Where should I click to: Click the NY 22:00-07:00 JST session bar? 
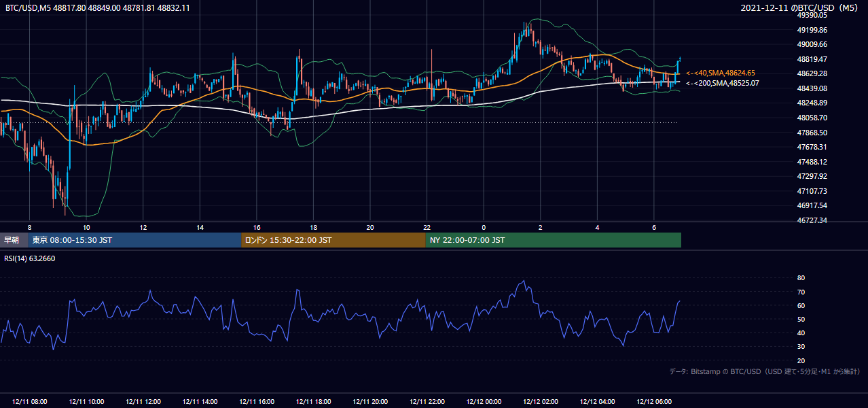pyautogui.click(x=554, y=240)
